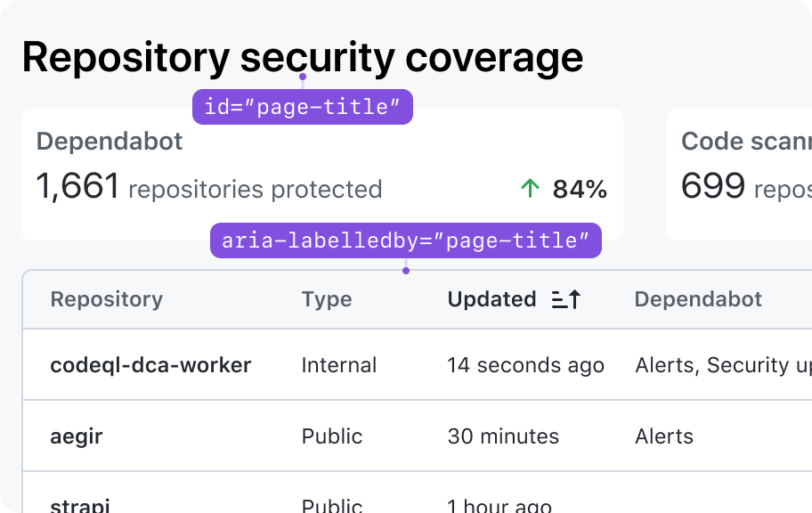812x513 pixels.
Task: Click the 1,661 repositories count
Action: click(77, 186)
